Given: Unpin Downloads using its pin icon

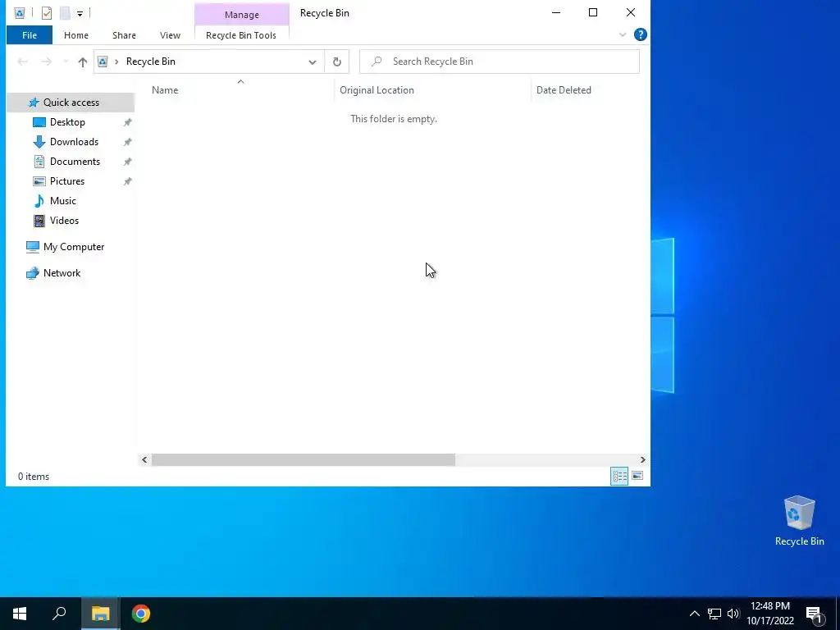Looking at the screenshot, I should click(x=127, y=142).
